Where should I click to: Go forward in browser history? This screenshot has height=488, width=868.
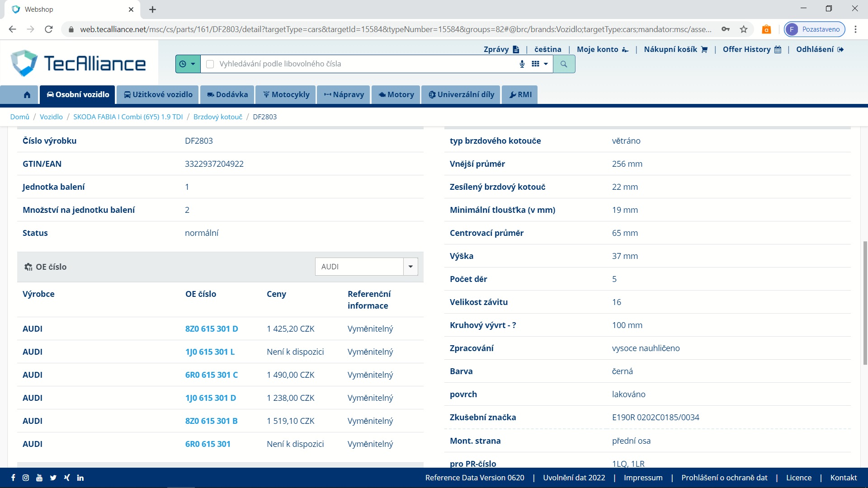pos(30,29)
